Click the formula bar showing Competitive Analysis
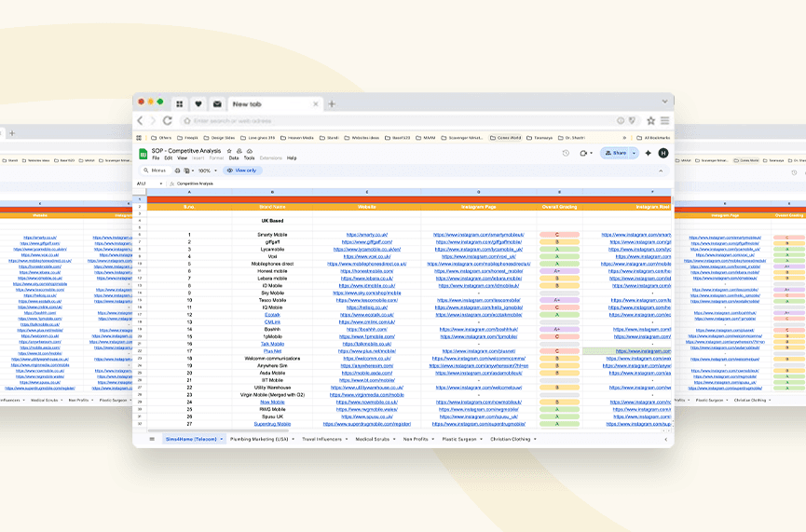This screenshot has width=806, height=532. (x=421, y=184)
